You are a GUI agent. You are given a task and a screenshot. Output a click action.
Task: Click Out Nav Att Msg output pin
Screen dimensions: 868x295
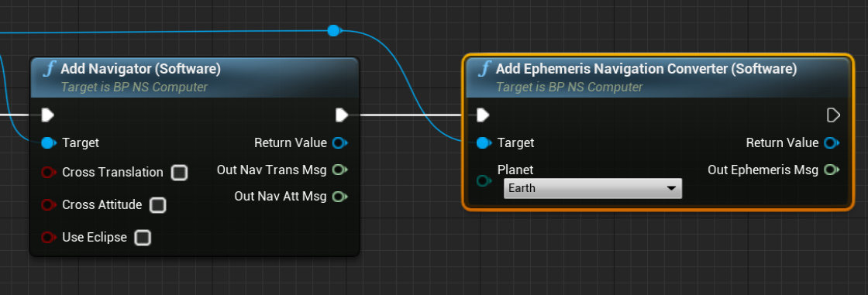pyautogui.click(x=339, y=196)
